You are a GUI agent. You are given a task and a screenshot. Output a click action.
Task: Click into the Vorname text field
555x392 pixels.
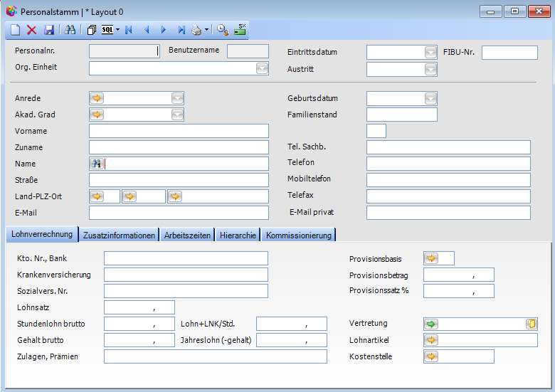179,131
